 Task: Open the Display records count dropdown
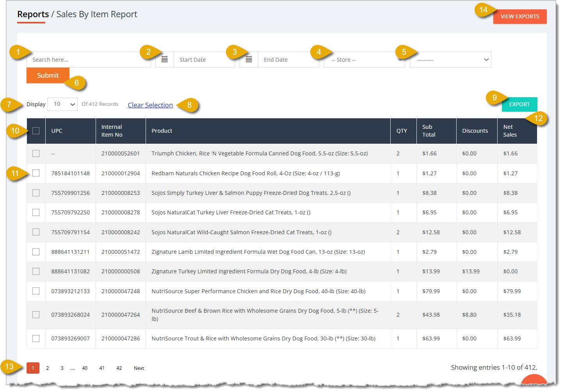point(62,104)
